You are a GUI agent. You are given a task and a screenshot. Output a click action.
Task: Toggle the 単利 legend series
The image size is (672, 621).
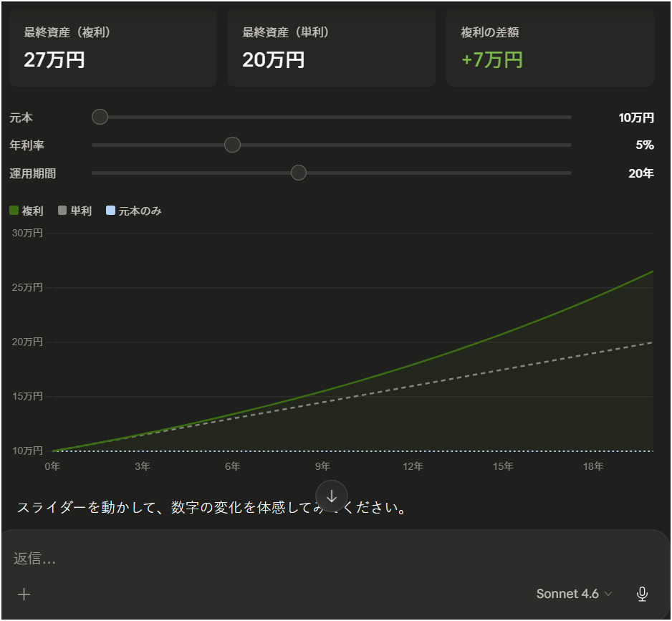click(x=75, y=211)
